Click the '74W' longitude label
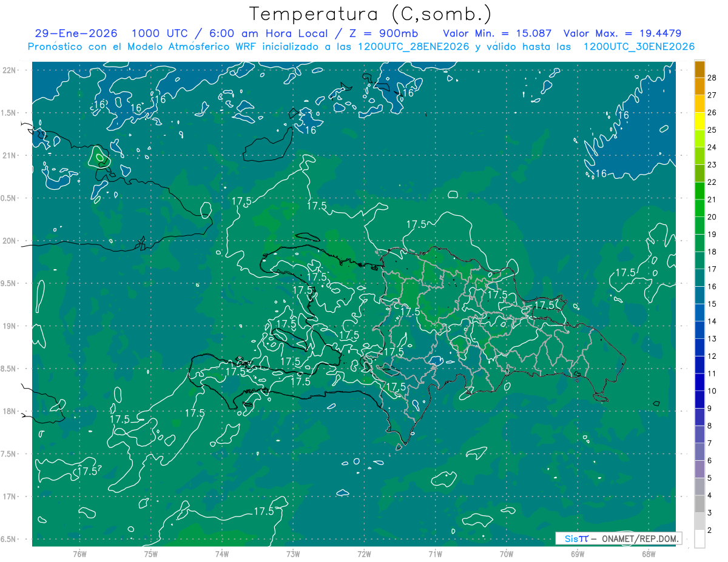This screenshot has height=562, width=728. pos(221,554)
